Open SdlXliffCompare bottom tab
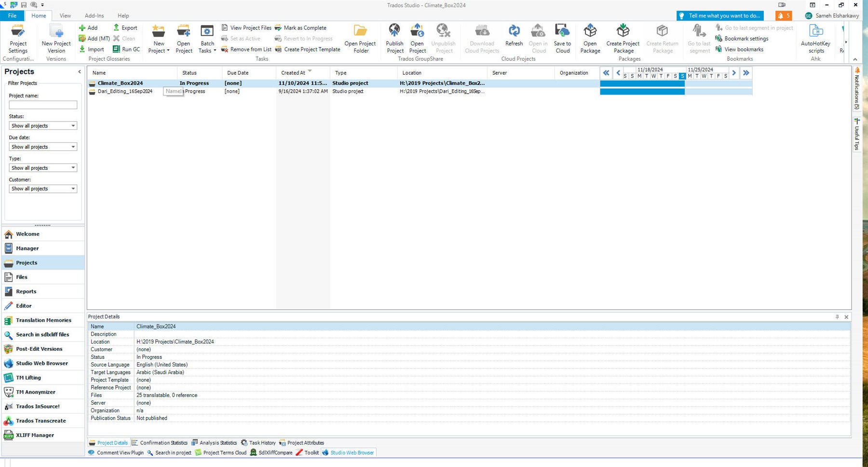 [271, 453]
